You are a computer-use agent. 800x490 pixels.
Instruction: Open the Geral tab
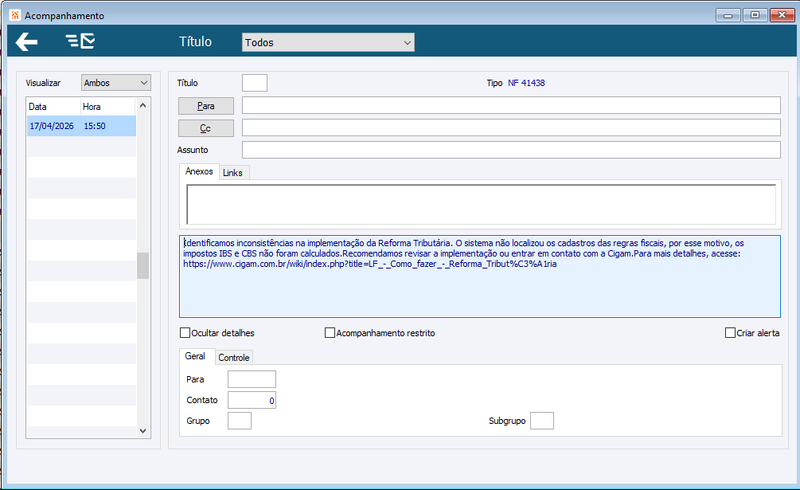click(x=195, y=356)
